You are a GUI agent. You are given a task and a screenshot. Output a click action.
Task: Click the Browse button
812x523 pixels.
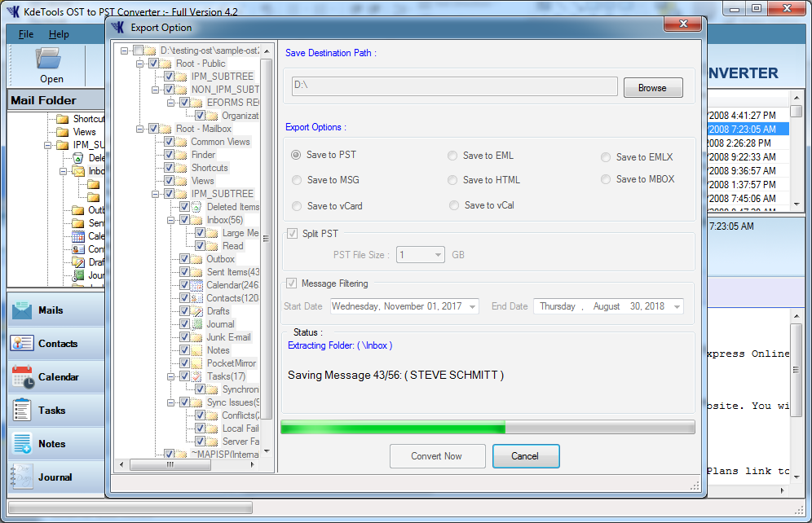(x=652, y=88)
